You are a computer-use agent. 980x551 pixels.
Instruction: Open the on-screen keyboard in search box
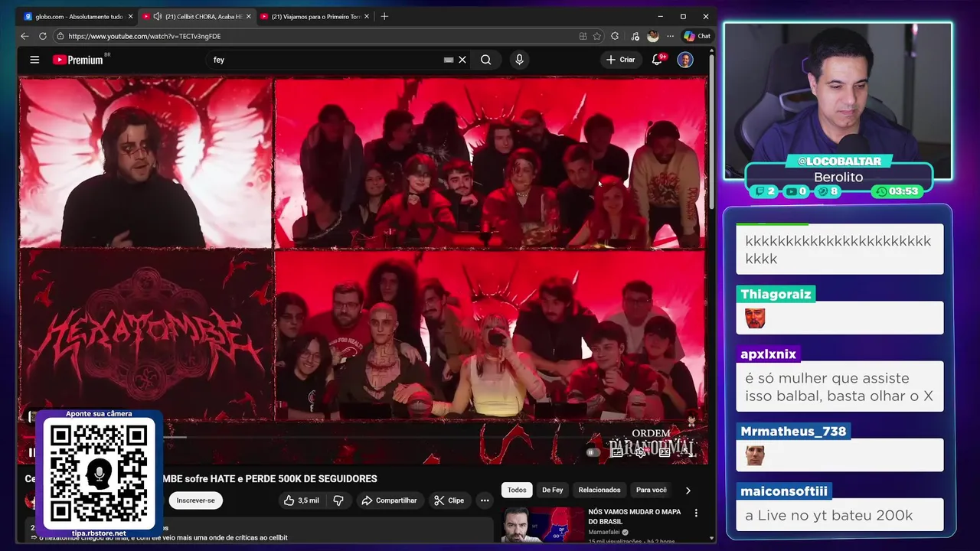pos(449,60)
